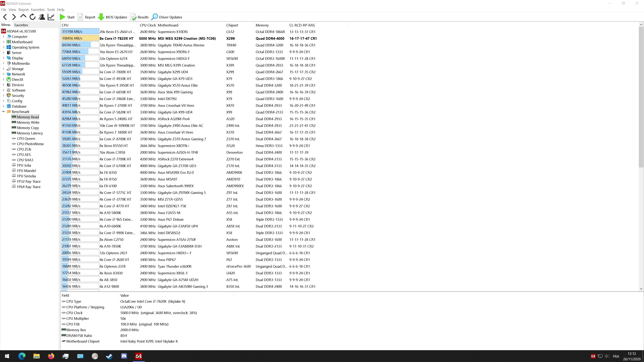This screenshot has width=644, height=362.
Task: Open the user management toolbar icon
Action: (x=42, y=17)
